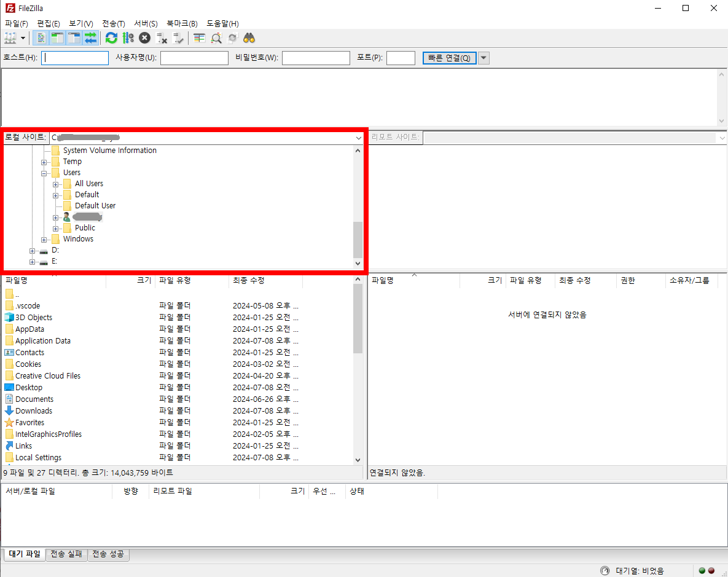Open the quick connect history dropdown
This screenshot has width=728, height=577.
point(483,58)
